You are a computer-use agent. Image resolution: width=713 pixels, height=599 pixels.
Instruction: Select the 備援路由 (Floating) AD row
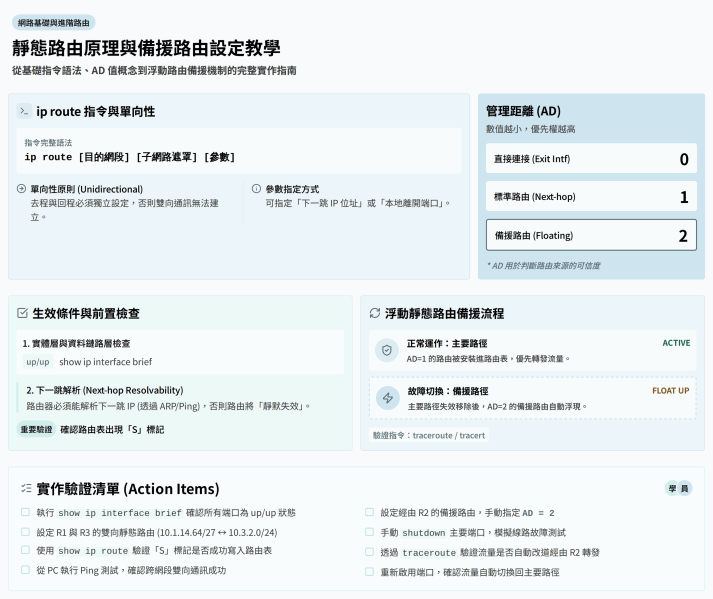click(591, 235)
